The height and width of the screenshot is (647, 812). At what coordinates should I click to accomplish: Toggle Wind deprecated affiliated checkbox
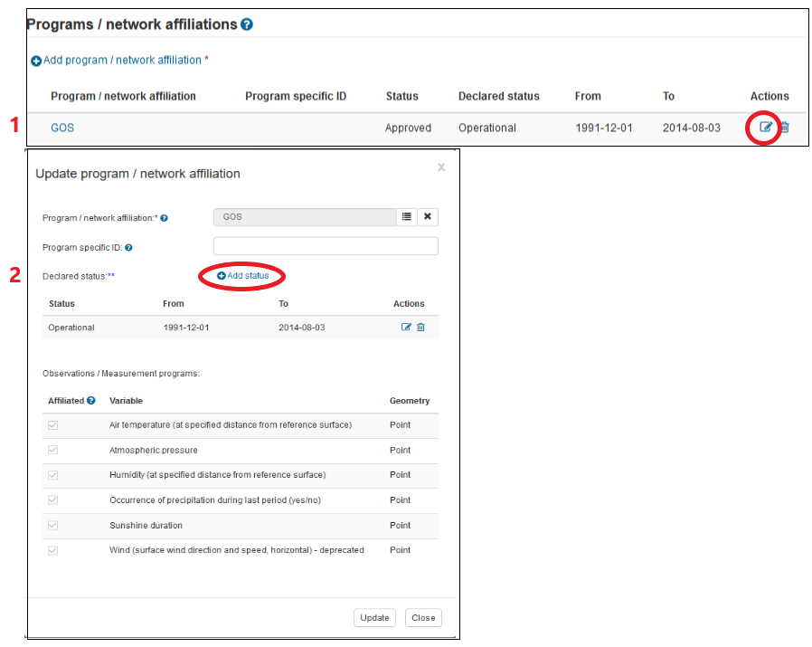[x=52, y=550]
